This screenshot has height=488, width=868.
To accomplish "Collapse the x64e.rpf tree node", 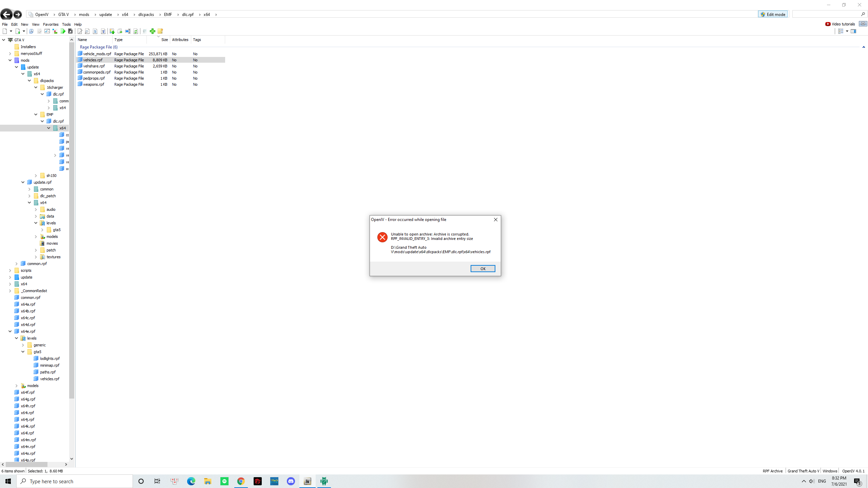I will tap(10, 331).
